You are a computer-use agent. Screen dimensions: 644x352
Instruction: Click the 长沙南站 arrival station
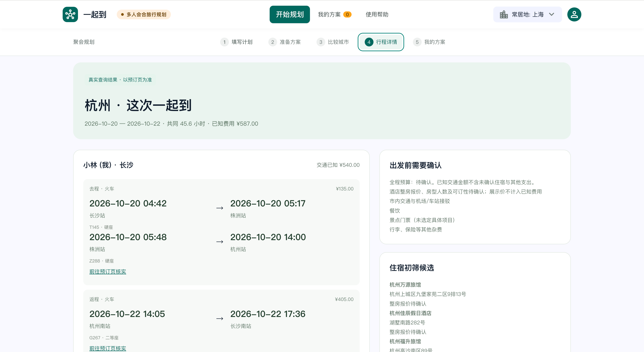241,326
